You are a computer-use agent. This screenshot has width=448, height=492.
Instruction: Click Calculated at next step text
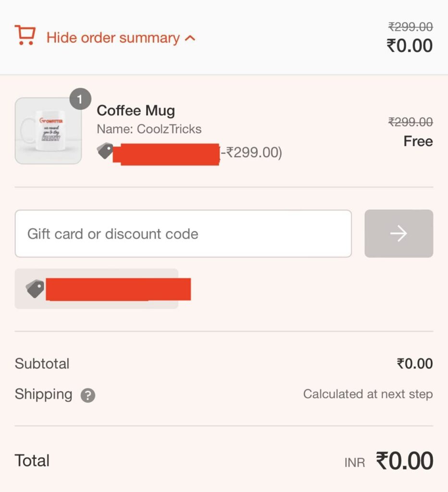(368, 394)
